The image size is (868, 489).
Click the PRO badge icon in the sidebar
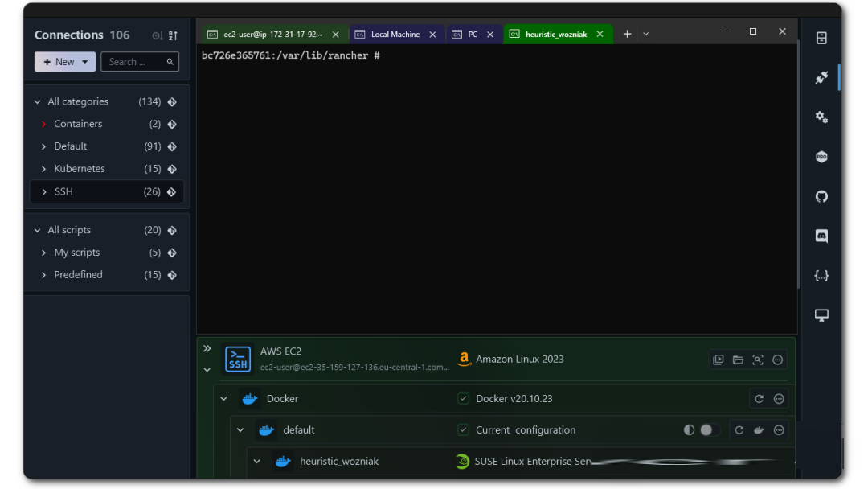pyautogui.click(x=821, y=158)
